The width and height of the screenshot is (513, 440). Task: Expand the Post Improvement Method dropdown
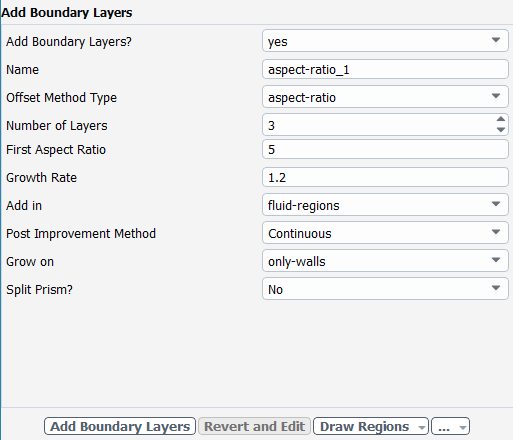385,233
